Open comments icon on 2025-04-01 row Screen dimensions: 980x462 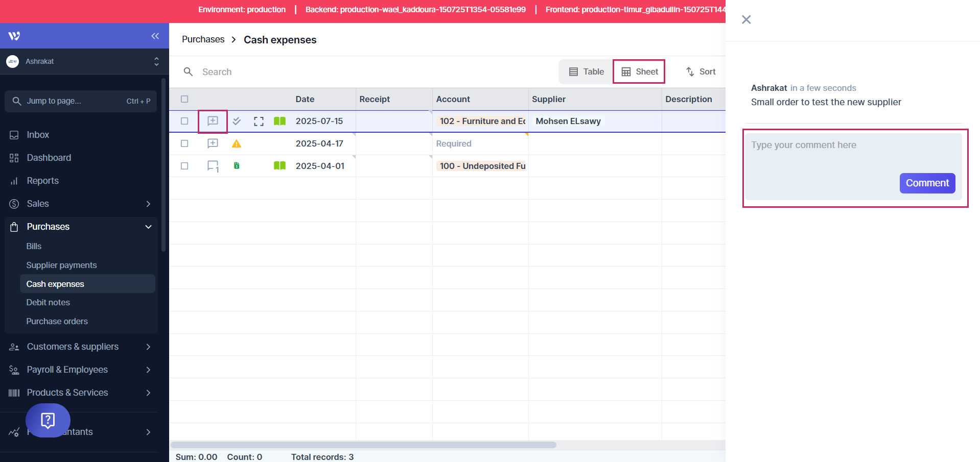pos(213,166)
